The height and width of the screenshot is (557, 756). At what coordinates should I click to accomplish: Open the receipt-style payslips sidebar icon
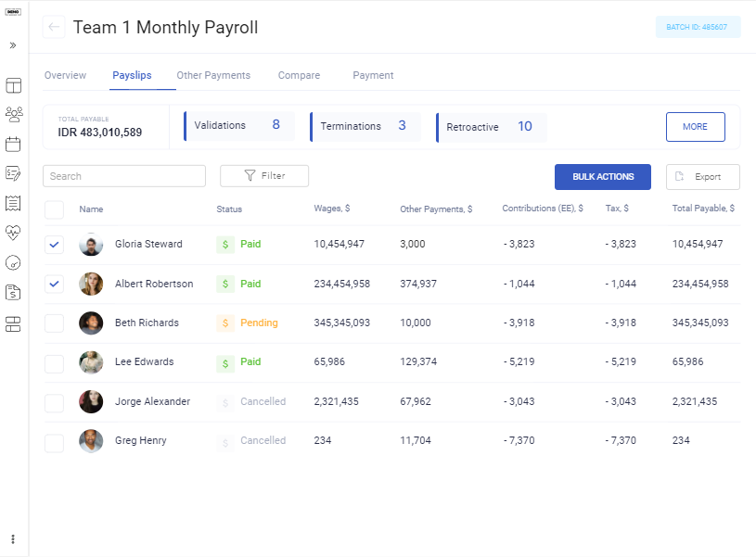click(x=13, y=204)
